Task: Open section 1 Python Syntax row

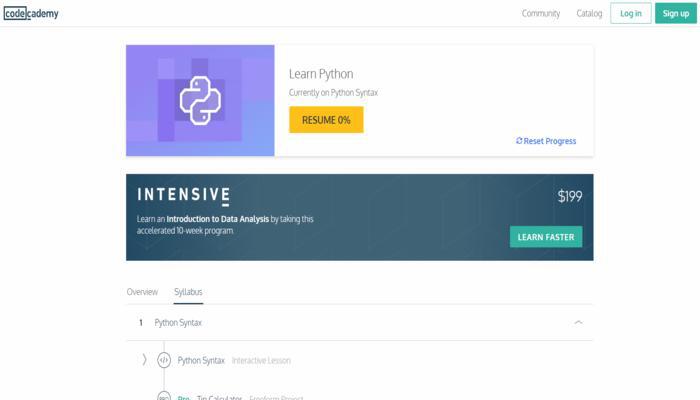Action: (359, 322)
